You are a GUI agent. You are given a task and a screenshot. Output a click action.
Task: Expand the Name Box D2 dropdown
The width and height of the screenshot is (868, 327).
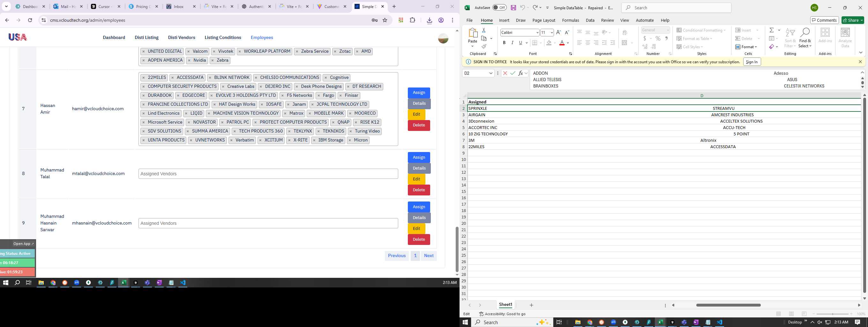[490, 73]
